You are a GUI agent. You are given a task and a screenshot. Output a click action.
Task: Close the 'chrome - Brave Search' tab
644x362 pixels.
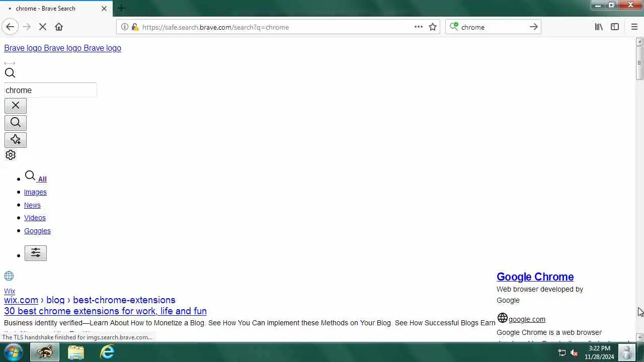pos(104,9)
